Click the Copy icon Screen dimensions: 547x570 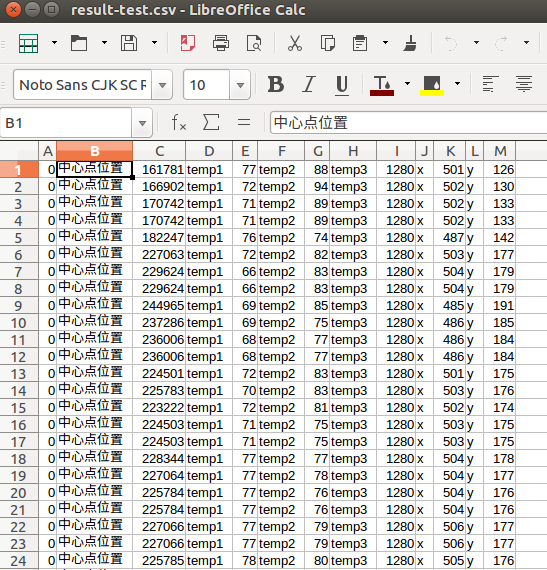click(327, 43)
